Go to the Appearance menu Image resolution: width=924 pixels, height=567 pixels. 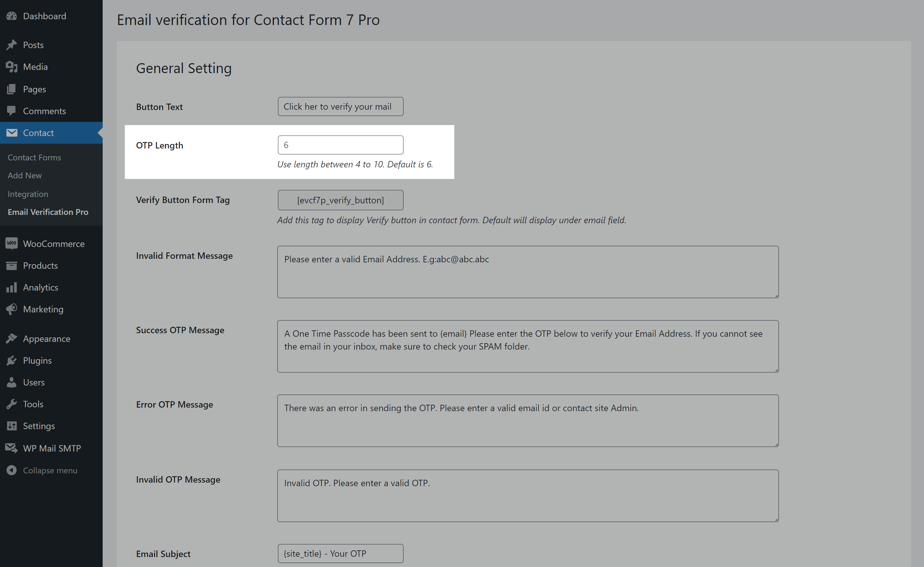click(51, 339)
